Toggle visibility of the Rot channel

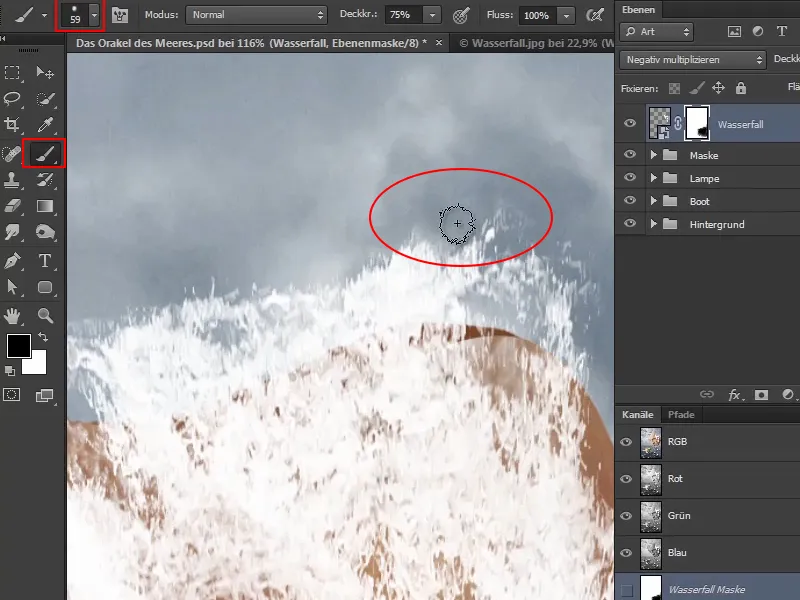(626, 479)
